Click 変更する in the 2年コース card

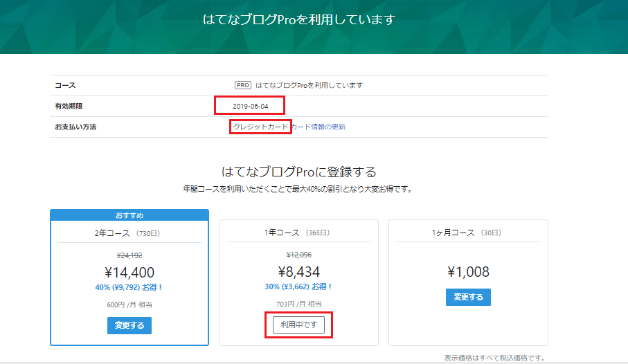(129, 325)
